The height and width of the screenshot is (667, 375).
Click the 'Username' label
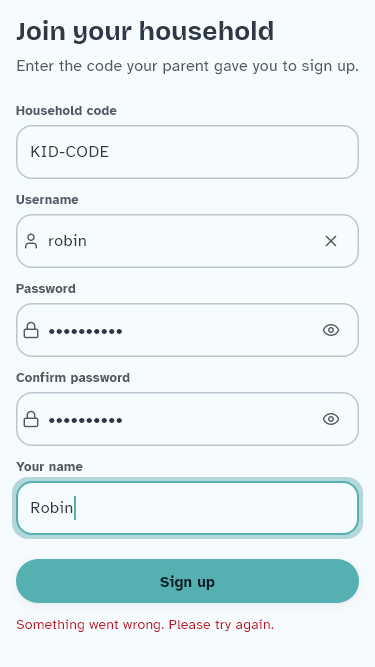tap(47, 200)
